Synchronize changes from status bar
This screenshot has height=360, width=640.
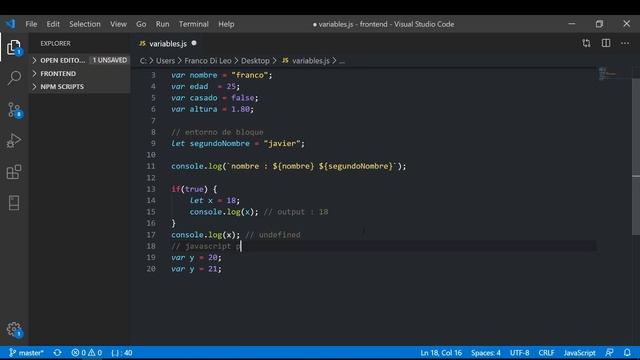pos(57,353)
